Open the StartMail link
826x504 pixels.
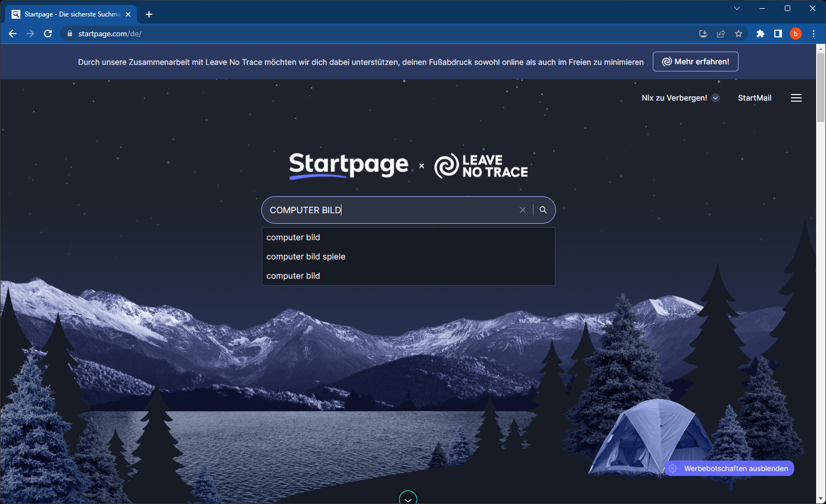coord(754,97)
